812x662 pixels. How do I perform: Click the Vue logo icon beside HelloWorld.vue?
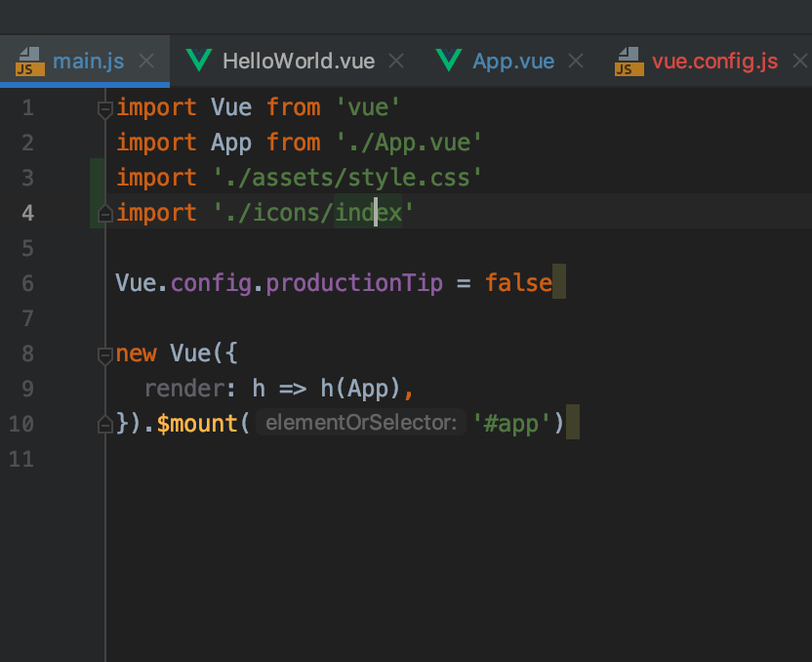point(199,61)
